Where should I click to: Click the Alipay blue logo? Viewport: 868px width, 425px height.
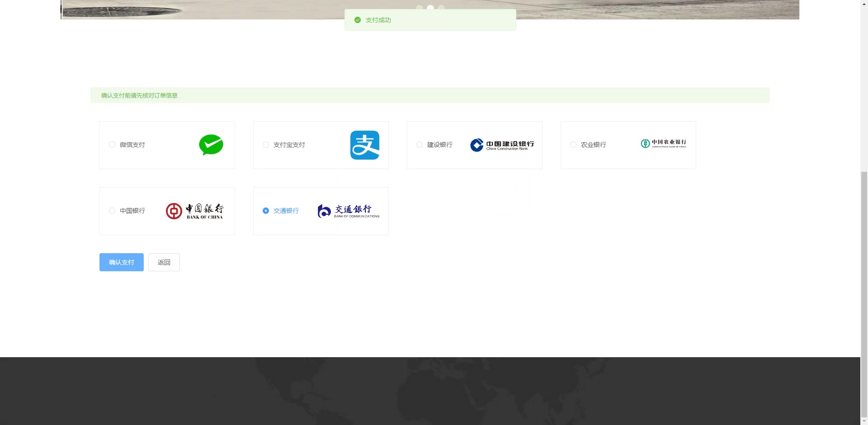point(365,145)
